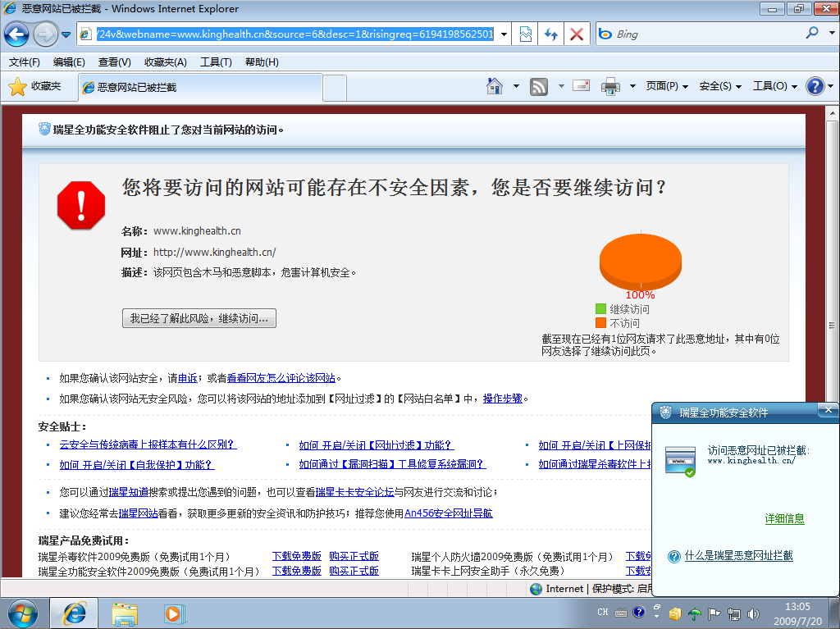
Task: Expand the Print dropdown arrow
Action: (632, 86)
